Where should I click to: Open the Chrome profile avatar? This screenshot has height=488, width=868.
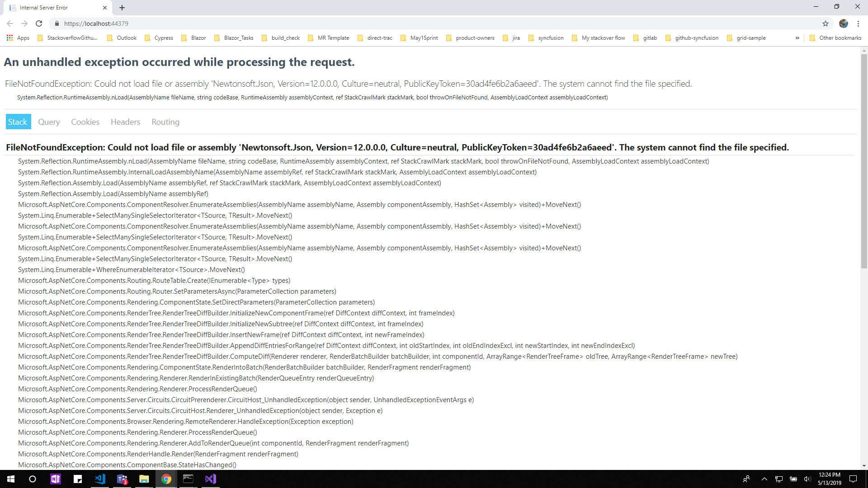[x=843, y=23]
